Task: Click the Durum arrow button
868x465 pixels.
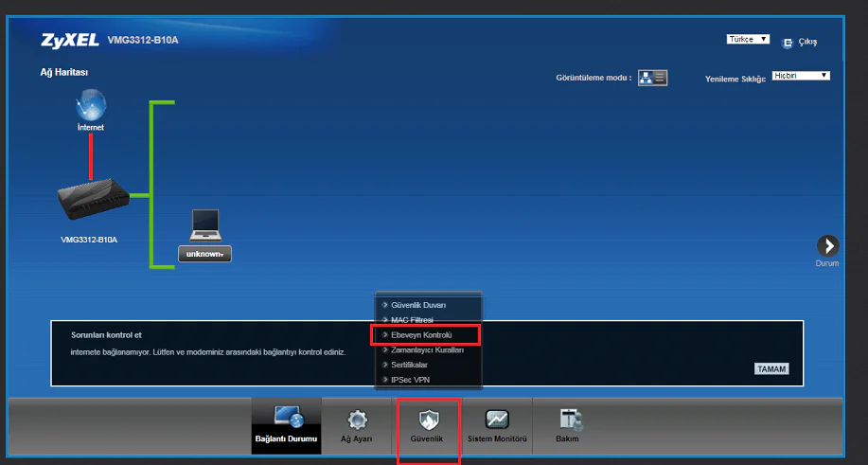Action: tap(828, 246)
